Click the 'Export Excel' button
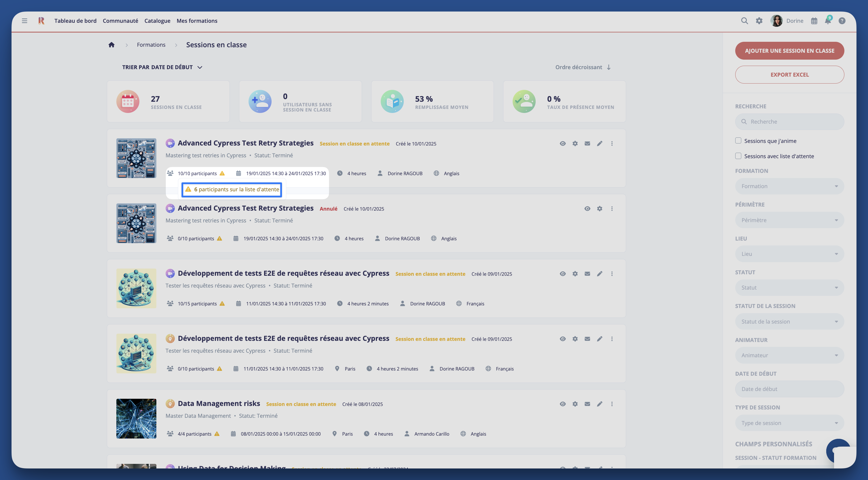Screen dimensions: 868x480 (x=789, y=75)
